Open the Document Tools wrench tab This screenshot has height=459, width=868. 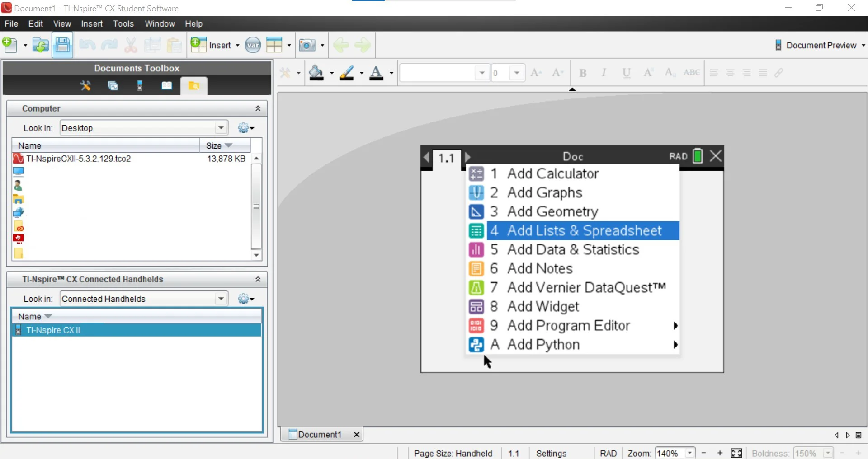coord(85,86)
